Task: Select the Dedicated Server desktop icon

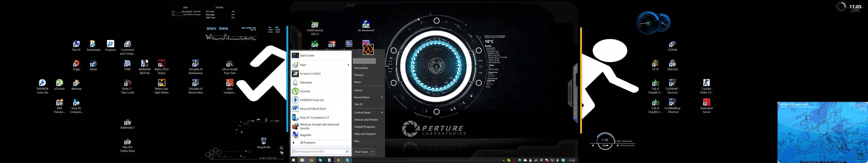Action: [706, 106]
